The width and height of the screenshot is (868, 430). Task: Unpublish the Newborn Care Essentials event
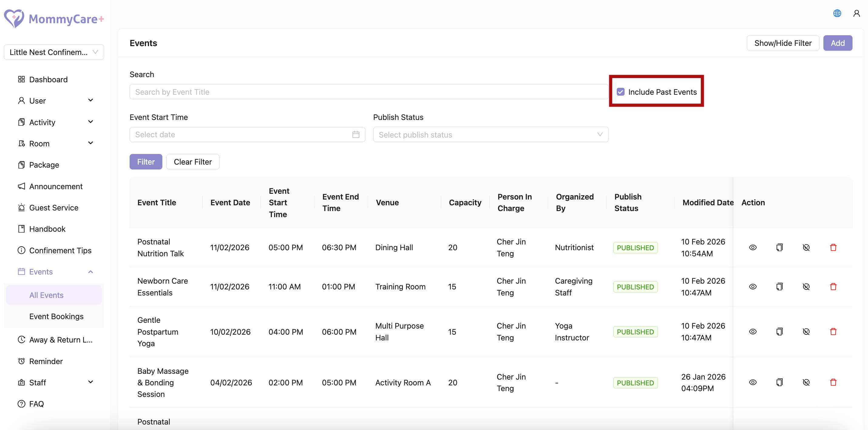806,287
